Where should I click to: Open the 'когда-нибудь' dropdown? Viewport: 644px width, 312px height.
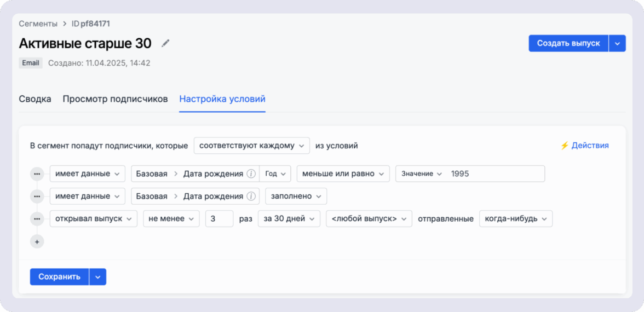coord(515,219)
